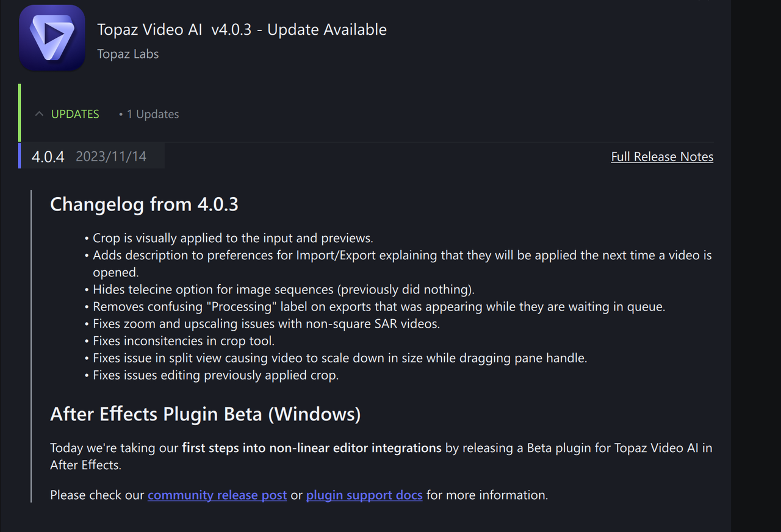Select the UPDATES section header
781x532 pixels.
tap(74, 113)
